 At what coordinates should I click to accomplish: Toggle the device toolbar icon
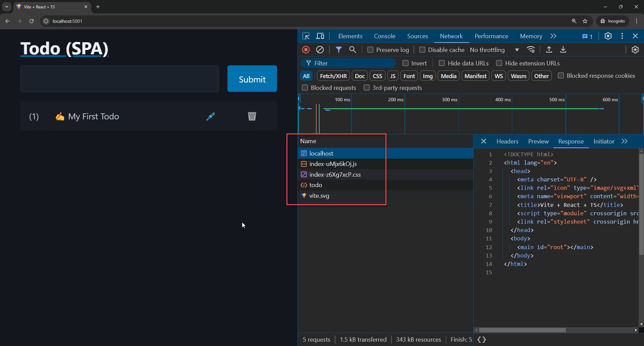pos(320,36)
